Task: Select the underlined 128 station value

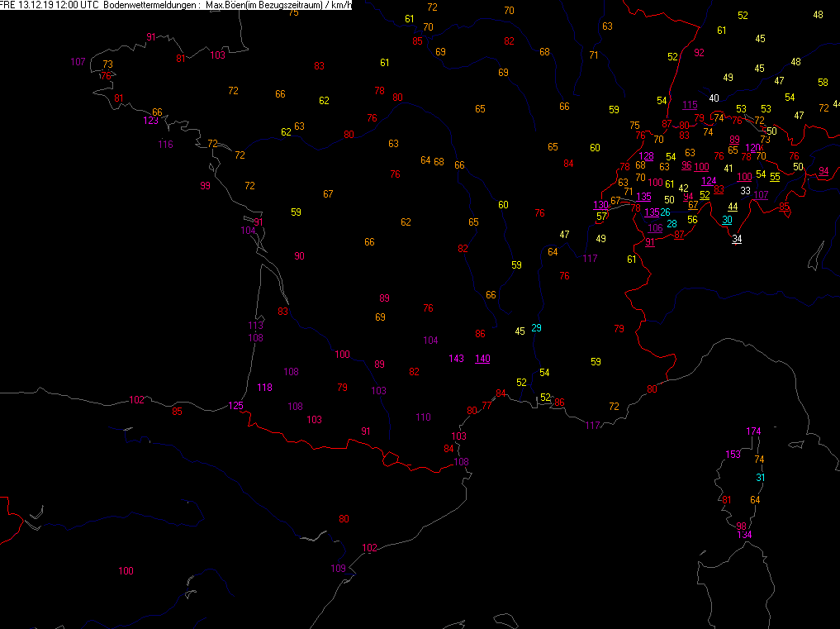Action: [x=647, y=156]
